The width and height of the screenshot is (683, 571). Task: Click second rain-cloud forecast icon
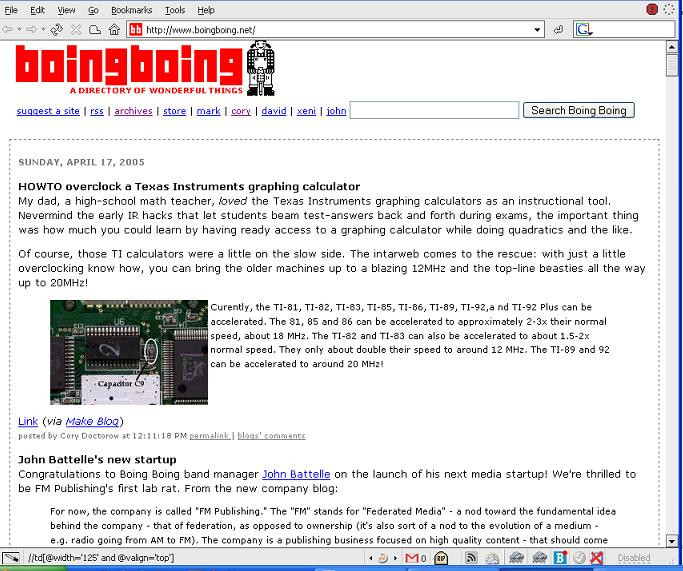(x=539, y=557)
